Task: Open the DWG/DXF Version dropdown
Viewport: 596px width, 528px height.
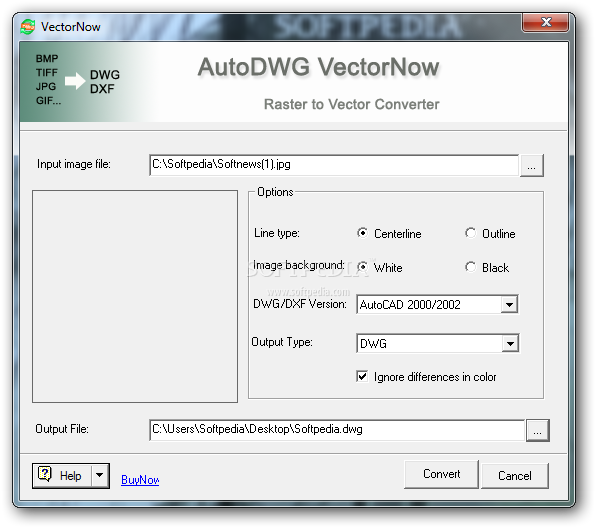Action: (x=509, y=304)
